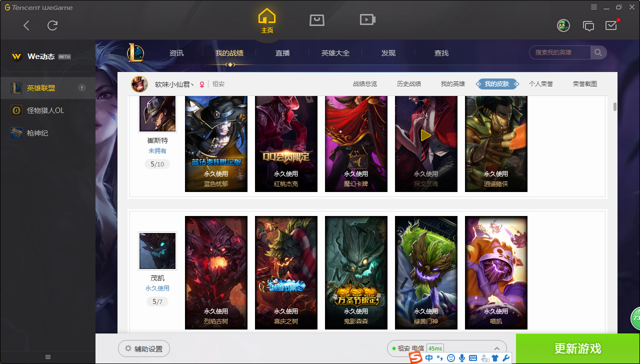Click the 永久使用 link under 茂凯
This screenshot has width=640, height=364.
click(157, 288)
